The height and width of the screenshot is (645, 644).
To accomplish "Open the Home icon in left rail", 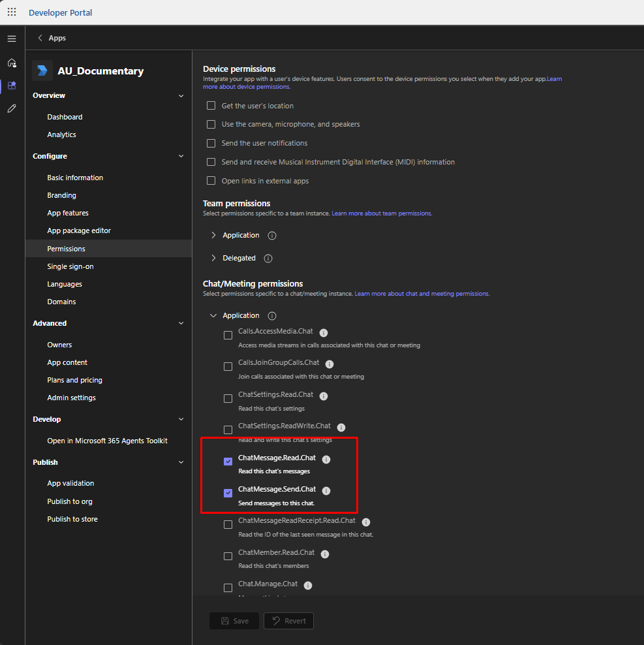I will [x=12, y=63].
